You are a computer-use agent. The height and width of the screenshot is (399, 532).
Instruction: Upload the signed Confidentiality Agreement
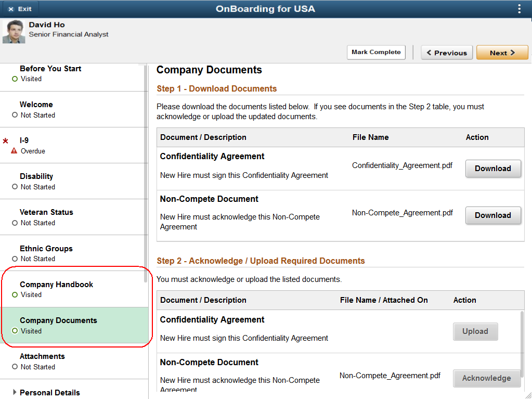pos(475,331)
